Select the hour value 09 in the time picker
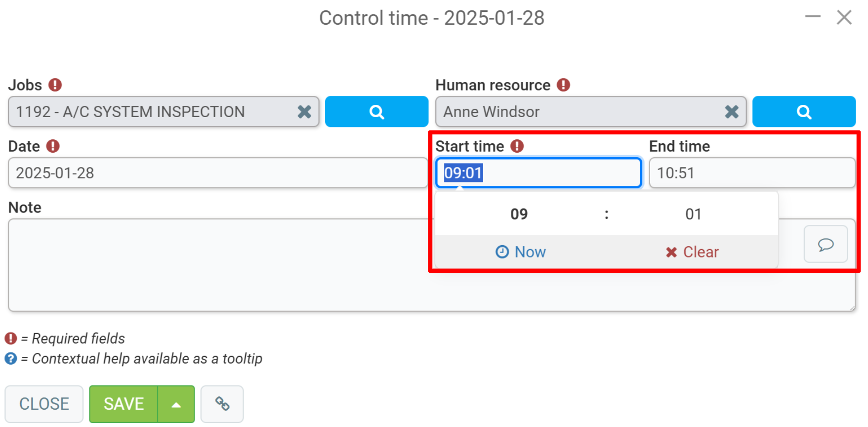The image size is (868, 427). [519, 214]
